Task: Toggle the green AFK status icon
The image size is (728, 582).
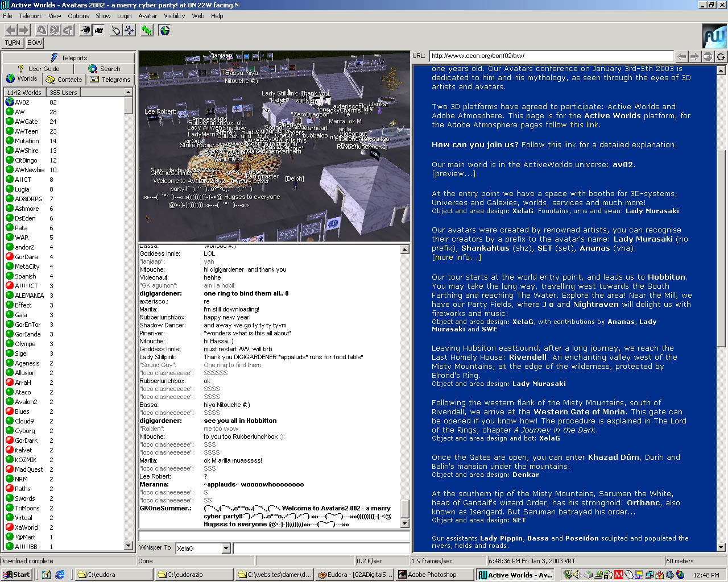Action: (x=147, y=30)
